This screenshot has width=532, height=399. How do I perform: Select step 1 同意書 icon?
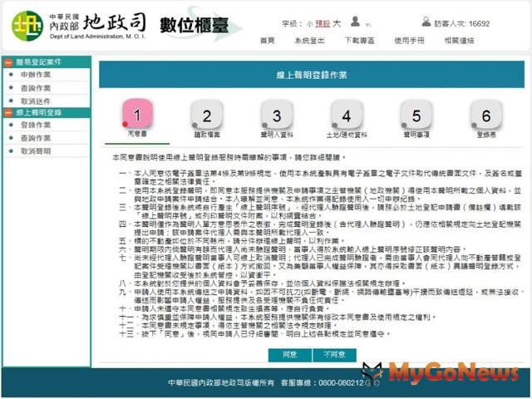click(137, 114)
